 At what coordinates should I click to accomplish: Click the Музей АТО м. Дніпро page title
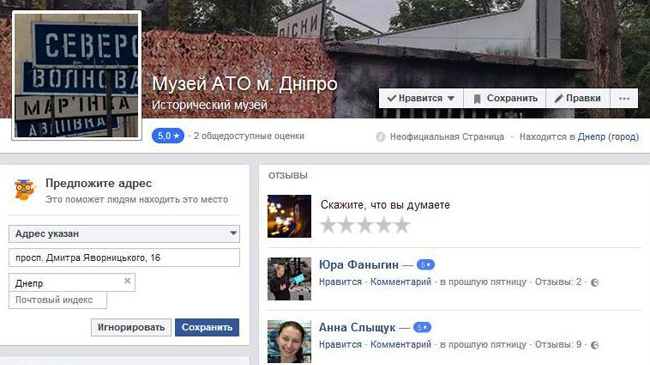[x=245, y=84]
